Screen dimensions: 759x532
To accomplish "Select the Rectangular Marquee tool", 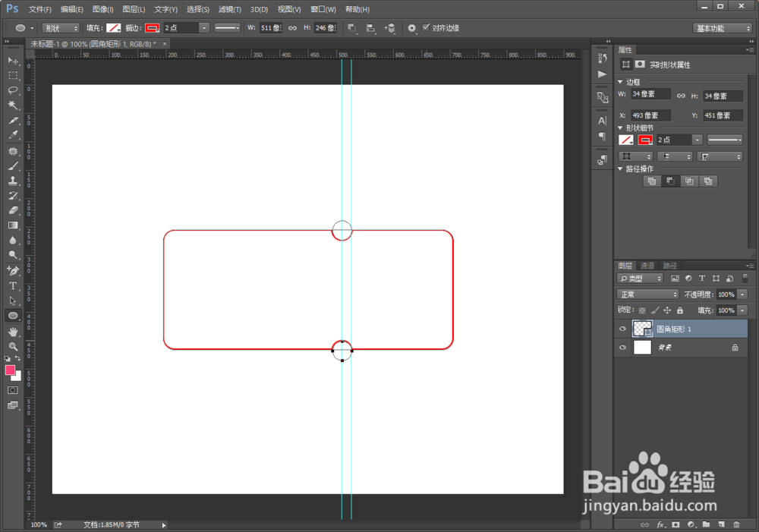I will coord(13,76).
